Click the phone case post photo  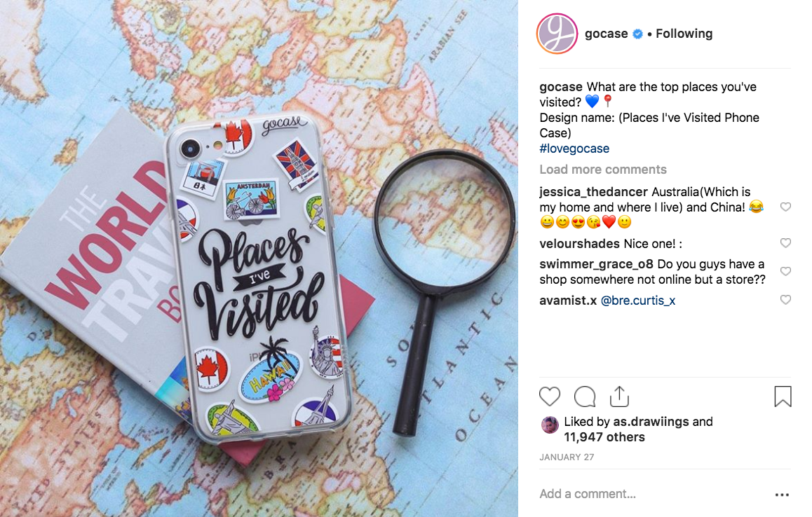(259, 258)
